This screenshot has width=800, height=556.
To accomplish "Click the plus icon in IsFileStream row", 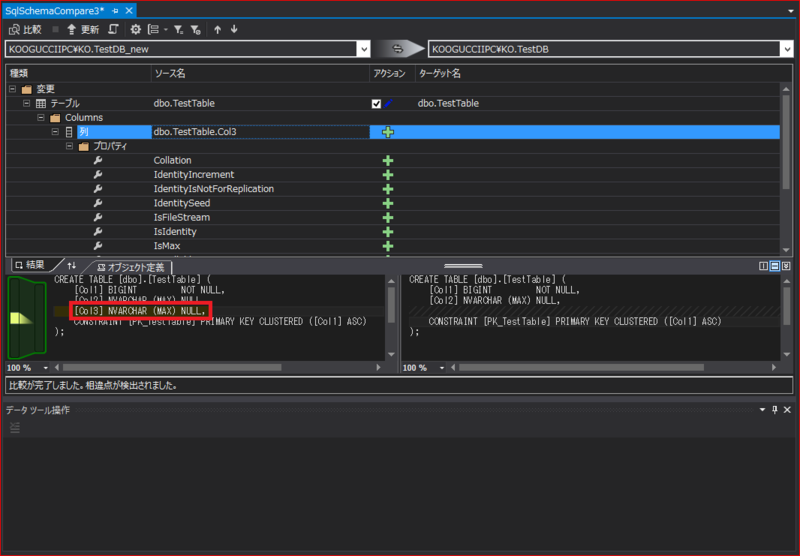I will point(388,218).
